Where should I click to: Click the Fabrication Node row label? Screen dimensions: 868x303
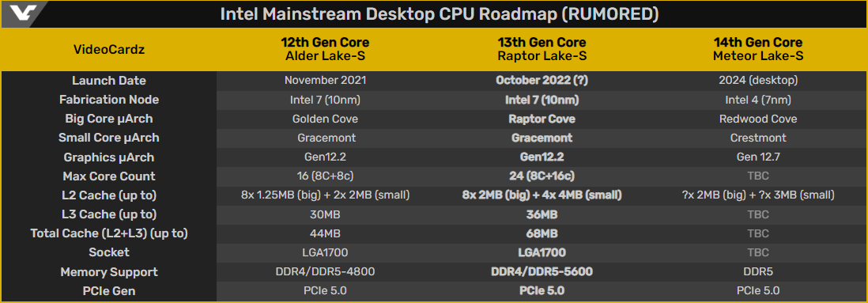[109, 100]
